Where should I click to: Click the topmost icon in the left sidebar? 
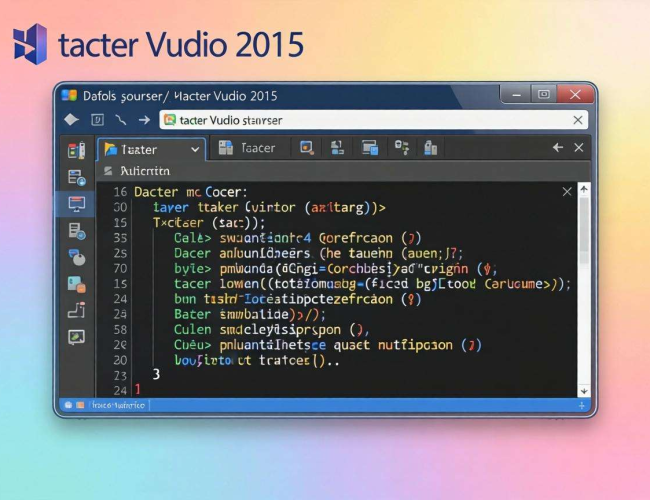click(x=76, y=151)
